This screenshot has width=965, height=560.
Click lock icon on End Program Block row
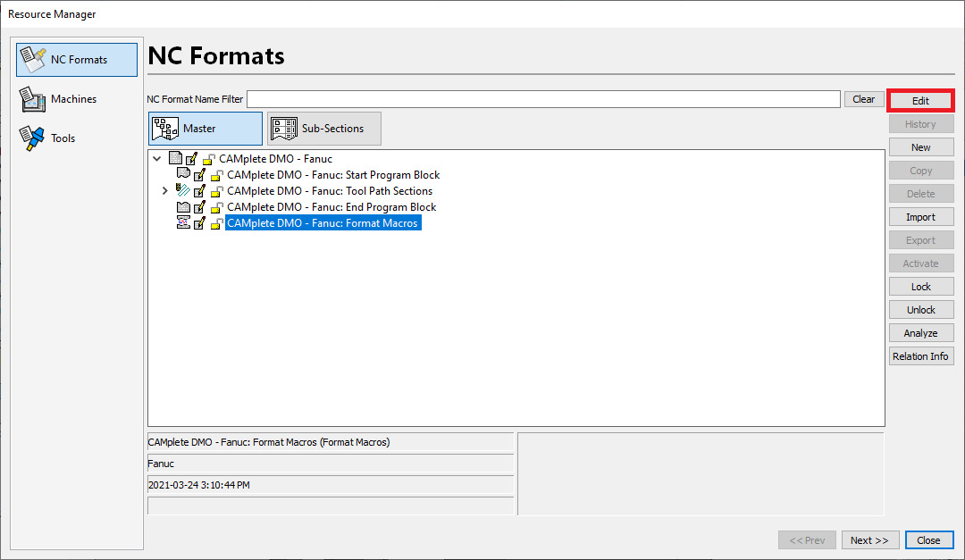[216, 207]
